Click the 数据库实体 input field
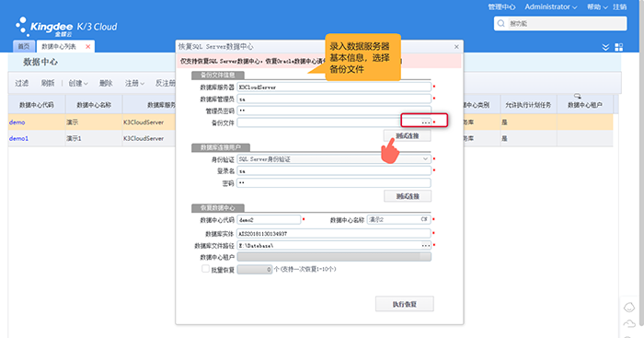644x338 pixels. [334, 234]
